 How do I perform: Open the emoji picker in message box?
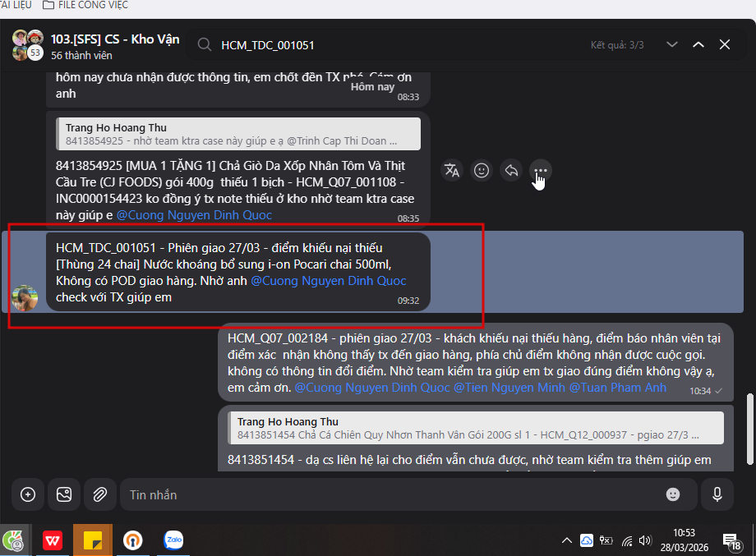[x=672, y=494]
